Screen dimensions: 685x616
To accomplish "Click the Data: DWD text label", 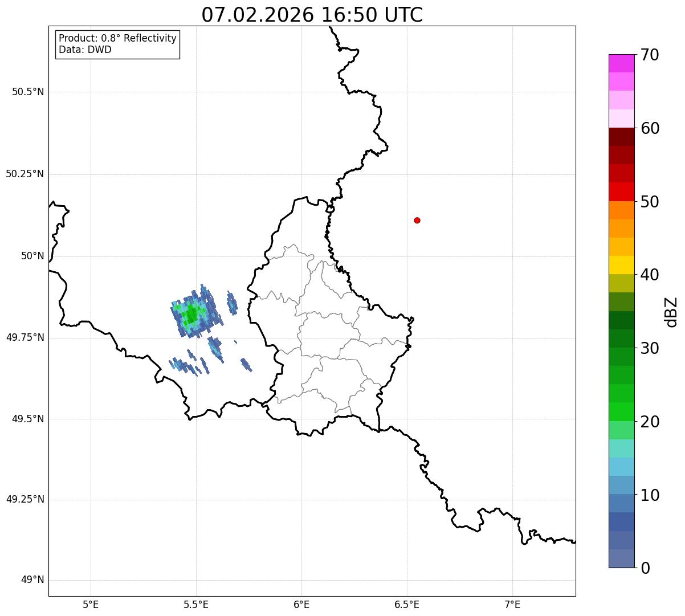I will tap(85, 50).
